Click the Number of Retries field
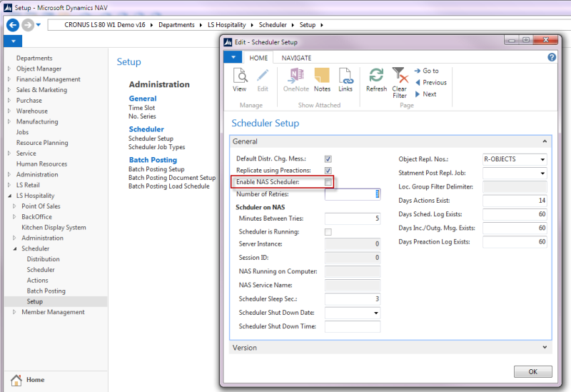The image size is (571, 392). point(353,194)
